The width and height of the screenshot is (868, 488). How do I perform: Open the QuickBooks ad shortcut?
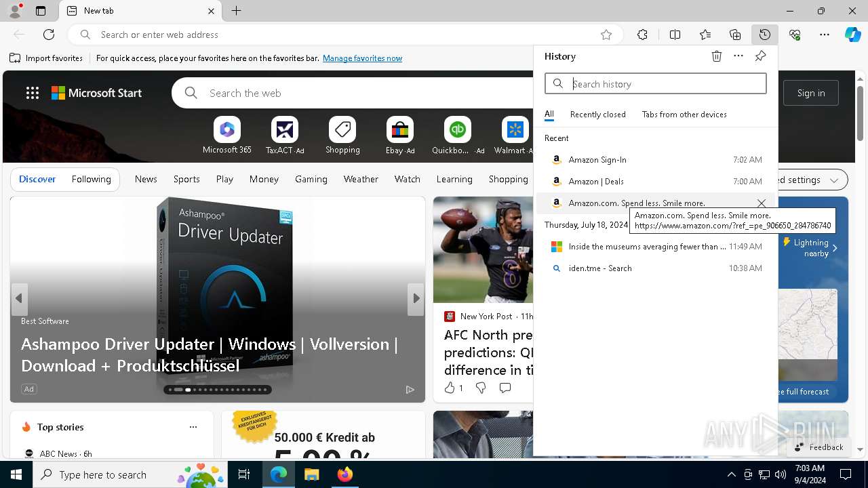click(458, 136)
